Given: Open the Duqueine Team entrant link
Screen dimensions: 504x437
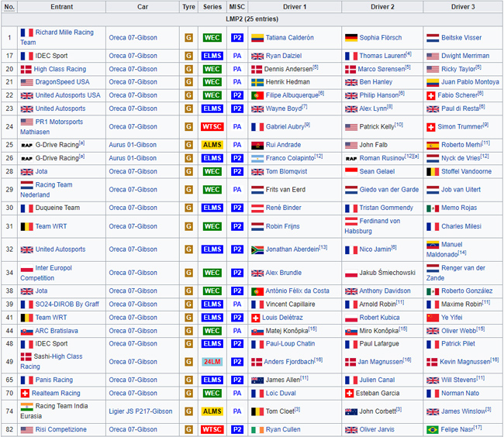Looking at the screenshot, I should click(x=57, y=208).
